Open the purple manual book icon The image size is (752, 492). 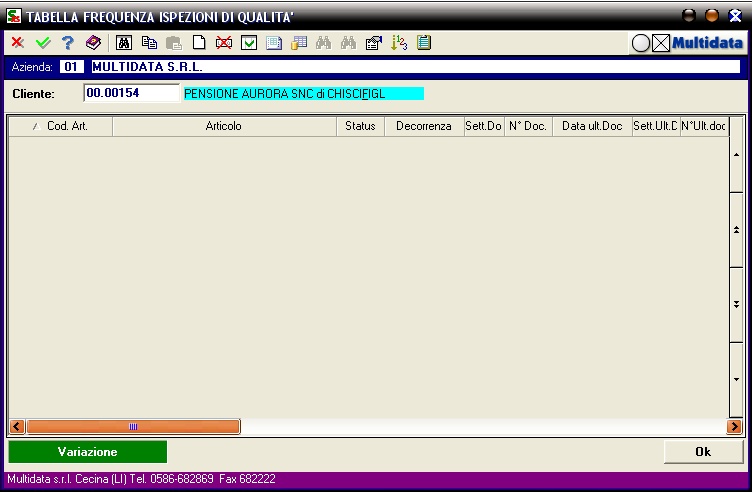point(93,43)
